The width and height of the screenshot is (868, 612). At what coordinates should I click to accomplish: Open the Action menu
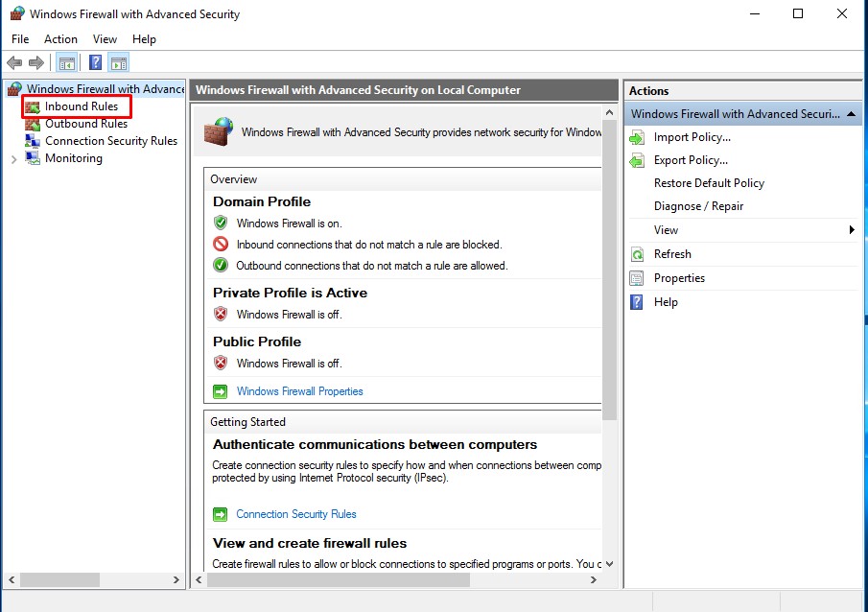[60, 39]
